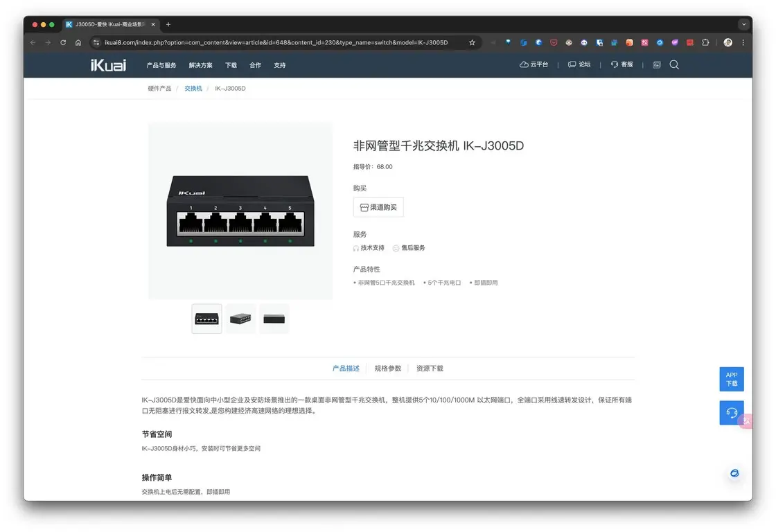Viewport: 776px width, 532px height.
Task: Click the 渠道购买 button
Action: pyautogui.click(x=378, y=207)
